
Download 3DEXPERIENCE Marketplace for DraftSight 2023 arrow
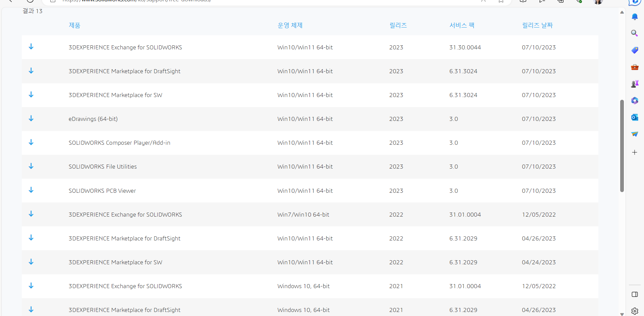(x=31, y=71)
